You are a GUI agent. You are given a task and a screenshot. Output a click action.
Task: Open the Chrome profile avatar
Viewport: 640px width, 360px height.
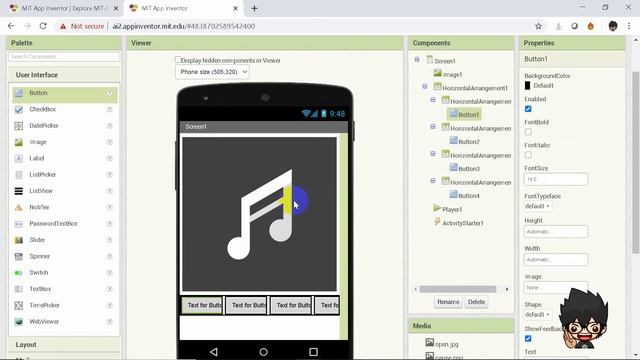[613, 26]
